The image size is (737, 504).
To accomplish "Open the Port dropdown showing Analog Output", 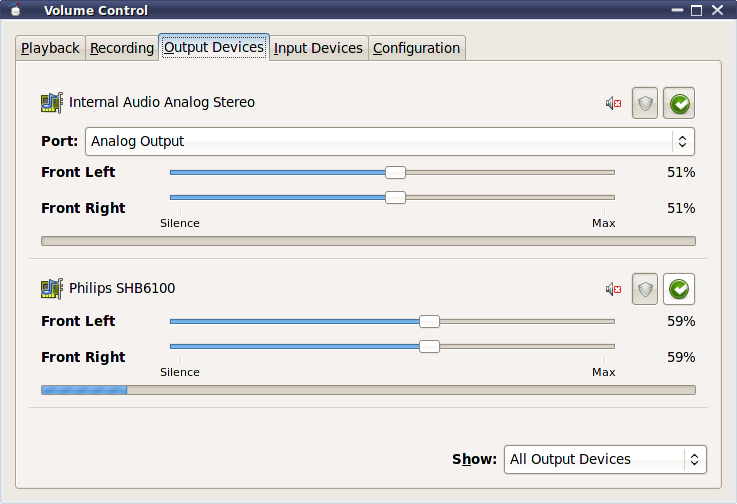I will point(390,141).
